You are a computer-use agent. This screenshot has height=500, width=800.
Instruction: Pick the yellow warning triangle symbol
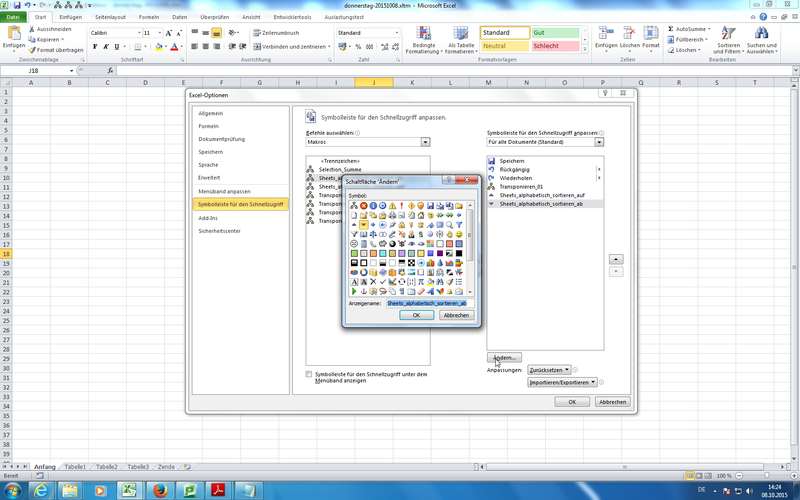(392, 206)
